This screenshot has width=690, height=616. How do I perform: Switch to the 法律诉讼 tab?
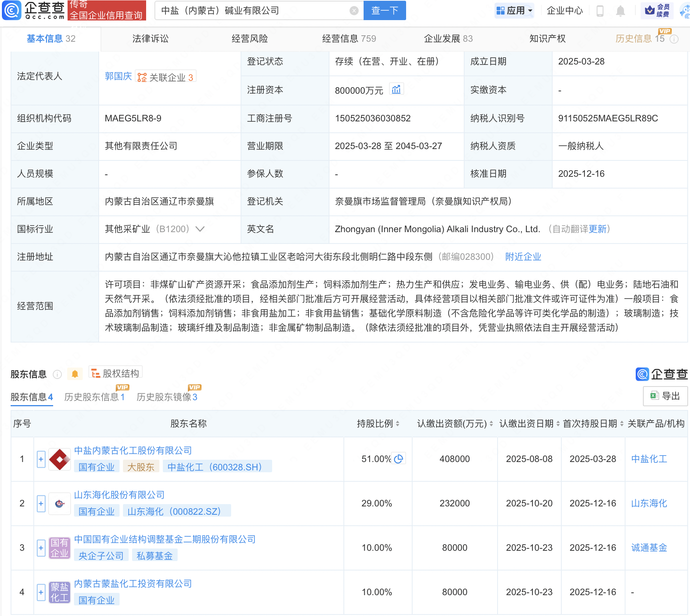click(150, 39)
